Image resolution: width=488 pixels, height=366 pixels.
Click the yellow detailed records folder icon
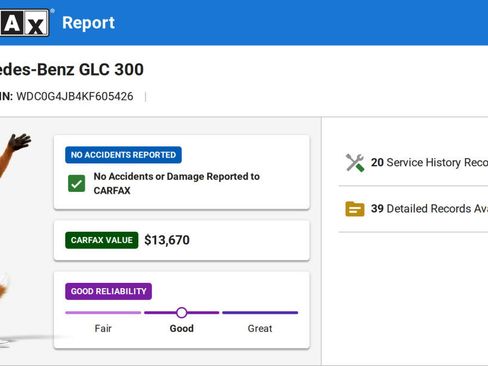click(x=355, y=209)
